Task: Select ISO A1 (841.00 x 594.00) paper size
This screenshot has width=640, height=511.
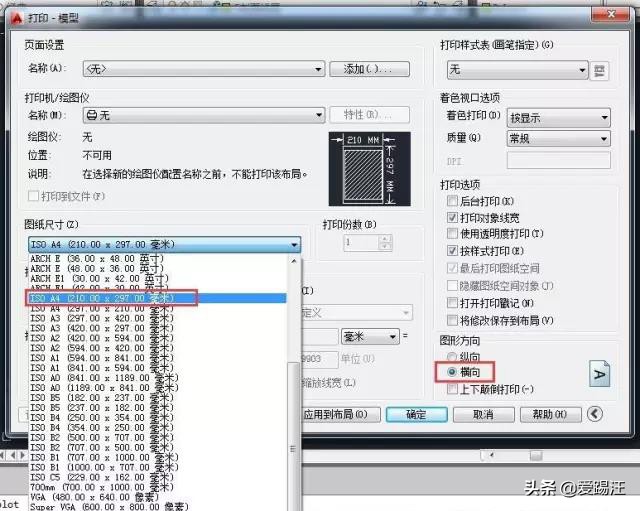Action: [158, 368]
